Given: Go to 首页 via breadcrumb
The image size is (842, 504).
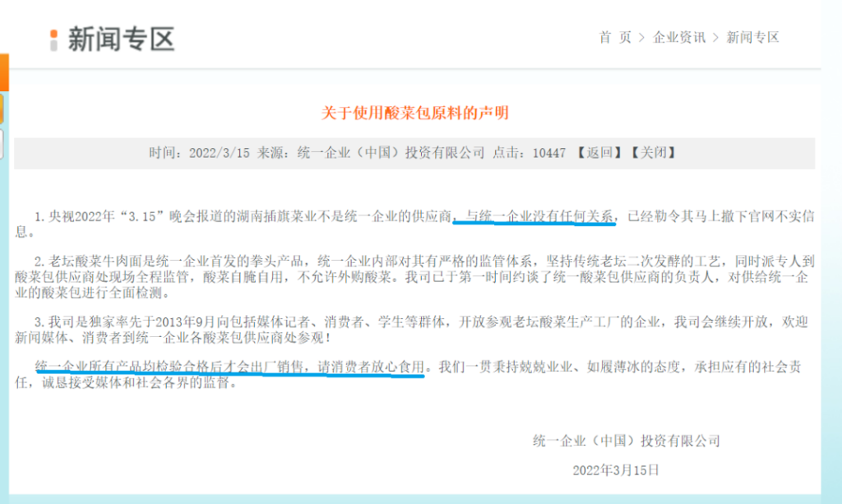Looking at the screenshot, I should (615, 38).
